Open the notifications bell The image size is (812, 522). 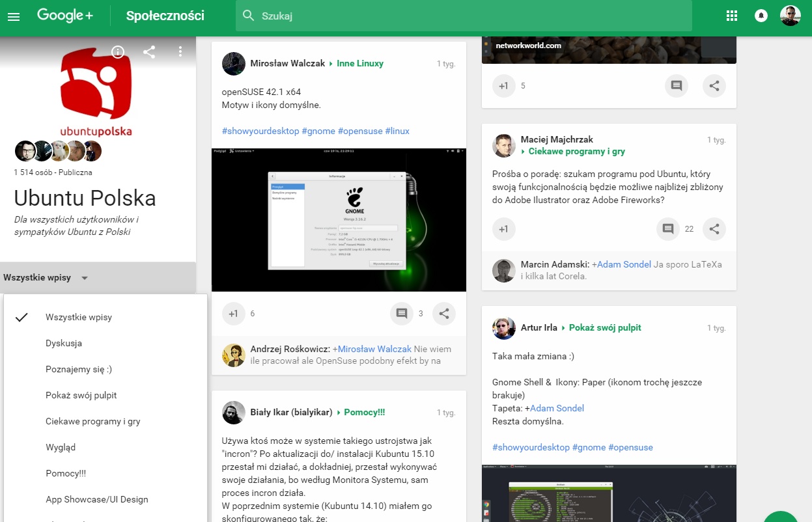pyautogui.click(x=761, y=16)
